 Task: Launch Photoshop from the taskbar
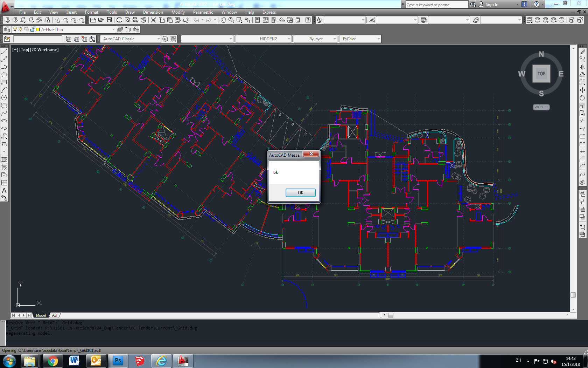tap(118, 361)
